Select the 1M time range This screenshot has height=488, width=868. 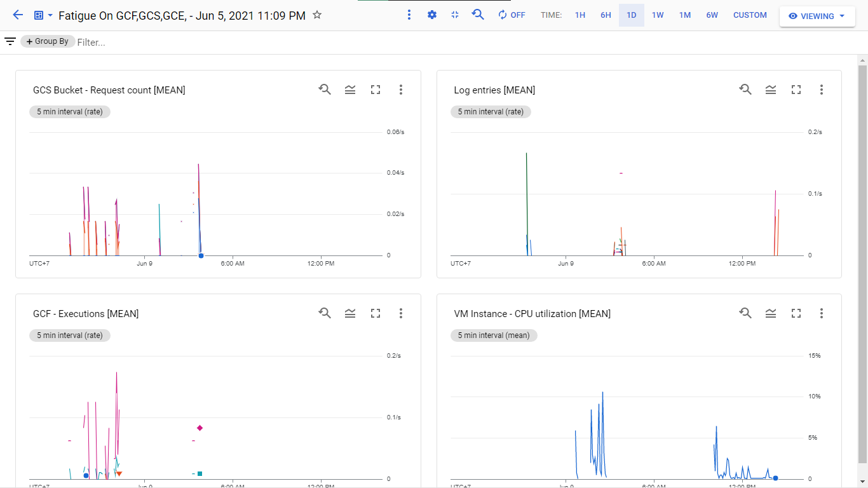684,15
